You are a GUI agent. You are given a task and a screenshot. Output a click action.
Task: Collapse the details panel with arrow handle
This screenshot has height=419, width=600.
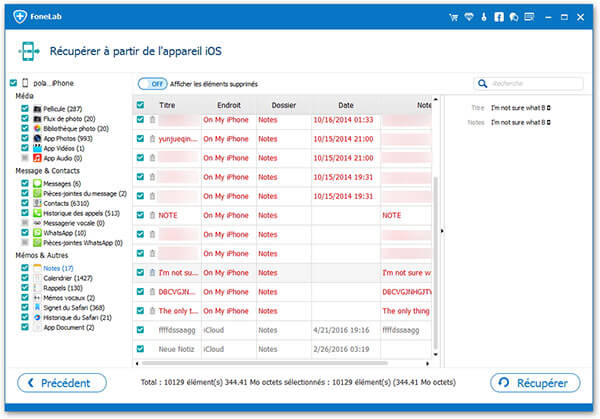[x=443, y=232]
